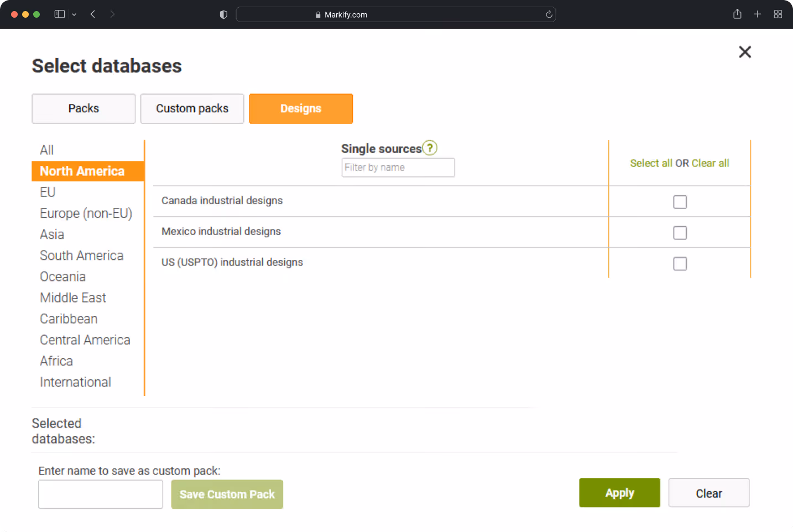Screen dimensions: 793x532
Task: Click the Clear button
Action: click(709, 493)
